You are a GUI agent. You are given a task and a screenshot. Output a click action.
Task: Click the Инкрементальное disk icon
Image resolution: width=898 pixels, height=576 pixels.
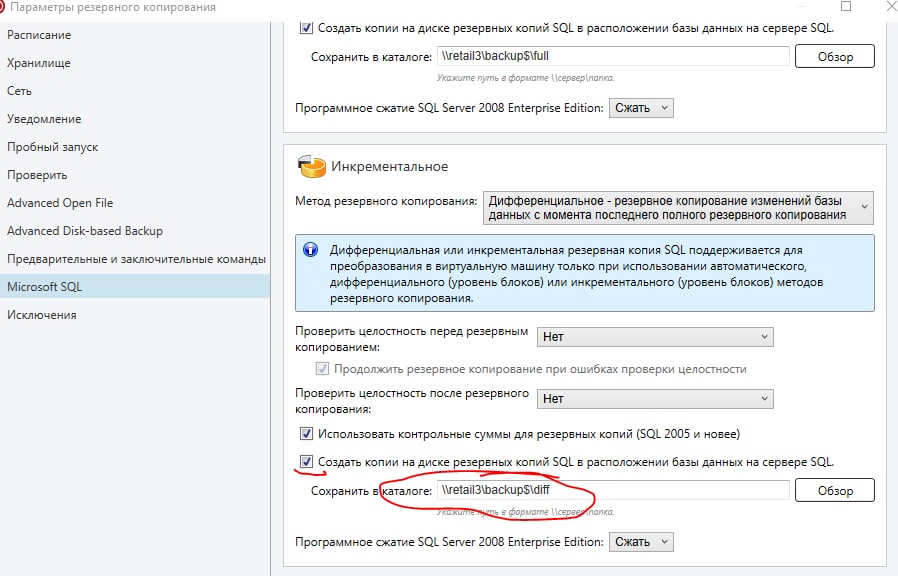tap(312, 167)
